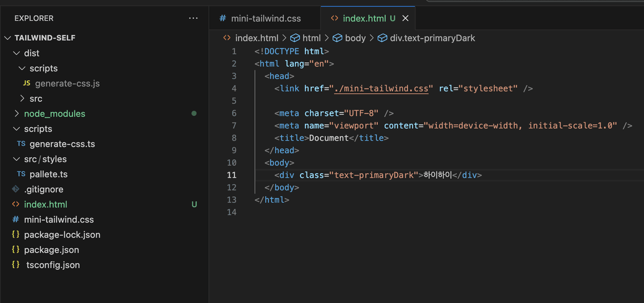Click the braces icon of package-lock.json

[x=16, y=235]
